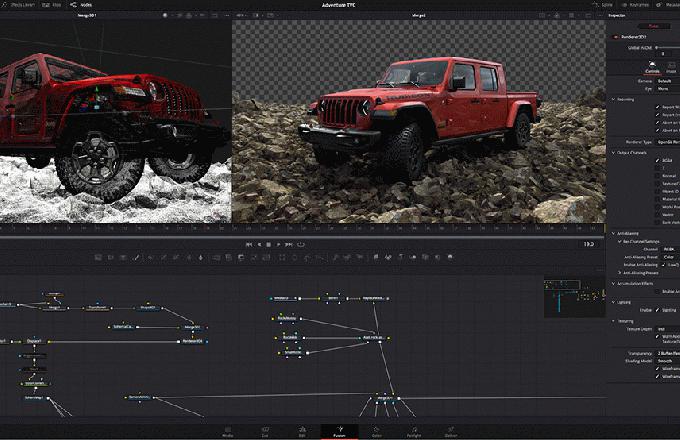Select the Renderer3D node in the flow

(192, 341)
